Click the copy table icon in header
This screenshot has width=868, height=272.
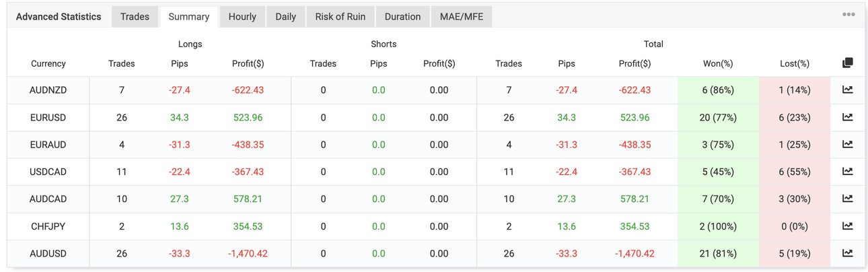[x=847, y=63]
